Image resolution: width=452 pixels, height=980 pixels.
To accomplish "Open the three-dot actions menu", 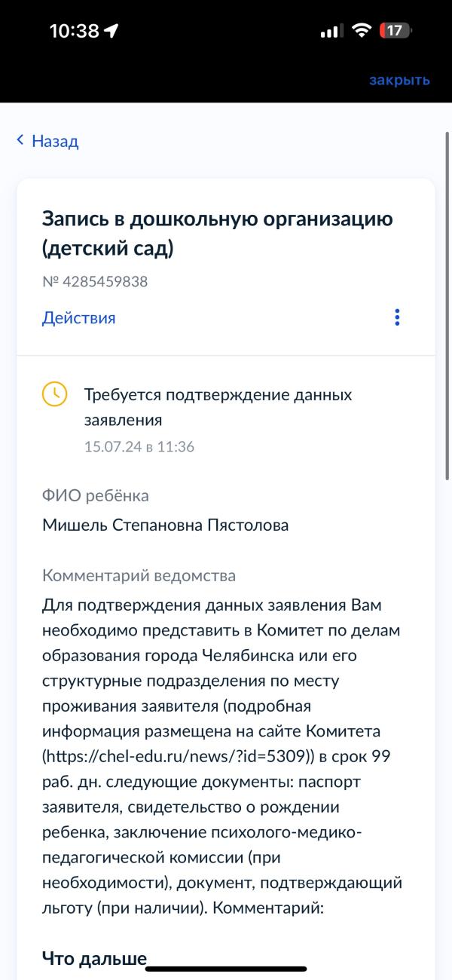I will coord(397,317).
